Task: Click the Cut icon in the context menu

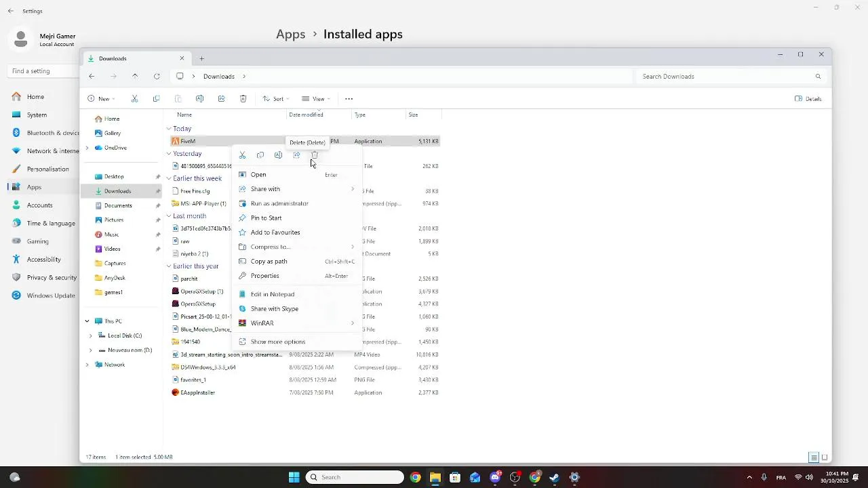Action: tap(242, 155)
